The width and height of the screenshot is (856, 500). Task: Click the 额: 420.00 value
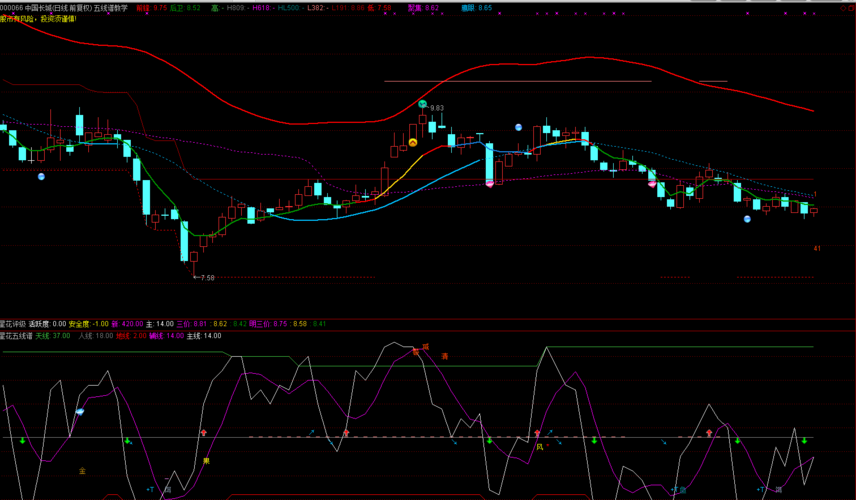pyautogui.click(x=127, y=324)
